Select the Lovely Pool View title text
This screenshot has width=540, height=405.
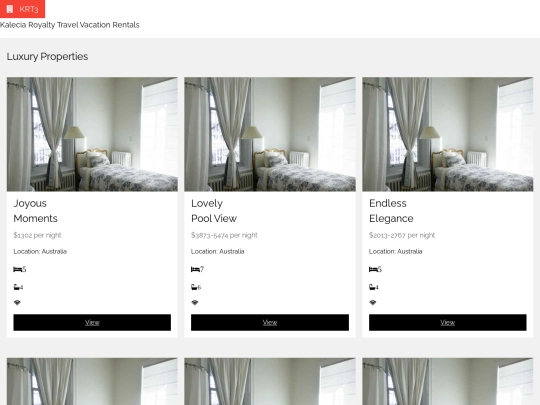point(214,211)
